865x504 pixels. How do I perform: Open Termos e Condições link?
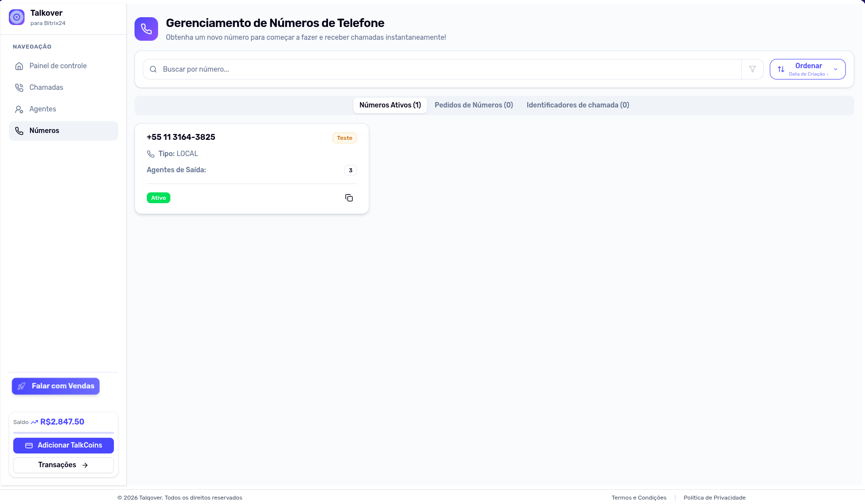(x=639, y=498)
